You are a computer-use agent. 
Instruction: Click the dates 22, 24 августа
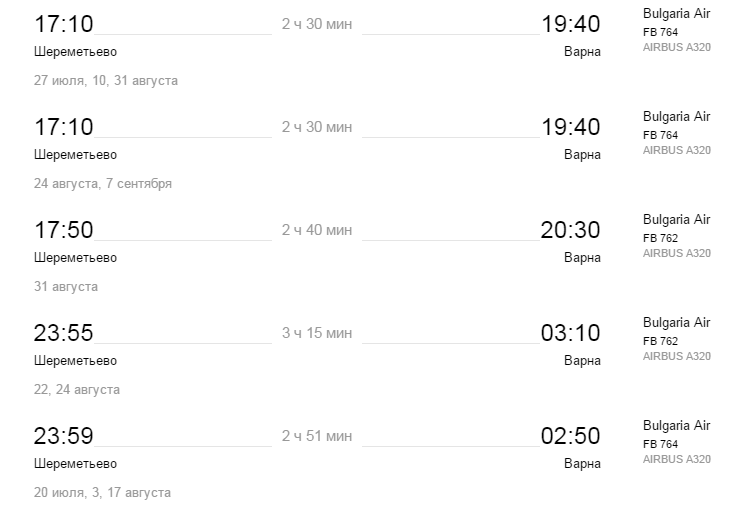77,389
